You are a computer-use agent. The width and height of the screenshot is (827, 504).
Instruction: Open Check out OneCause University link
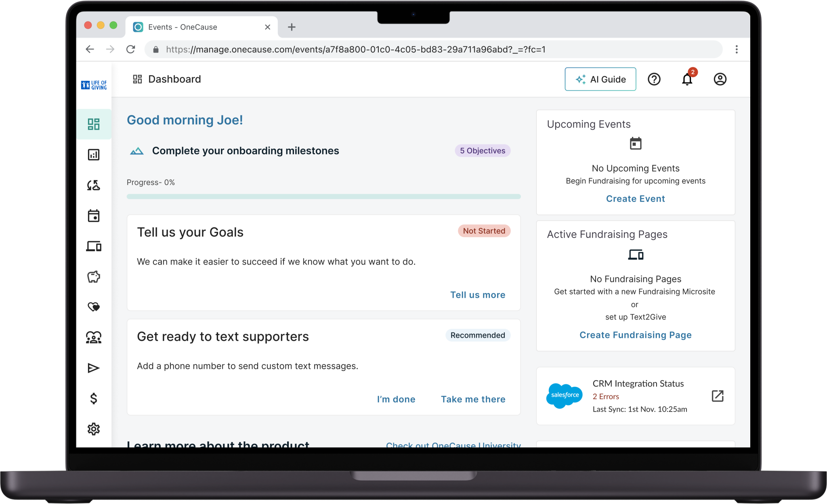(453, 444)
